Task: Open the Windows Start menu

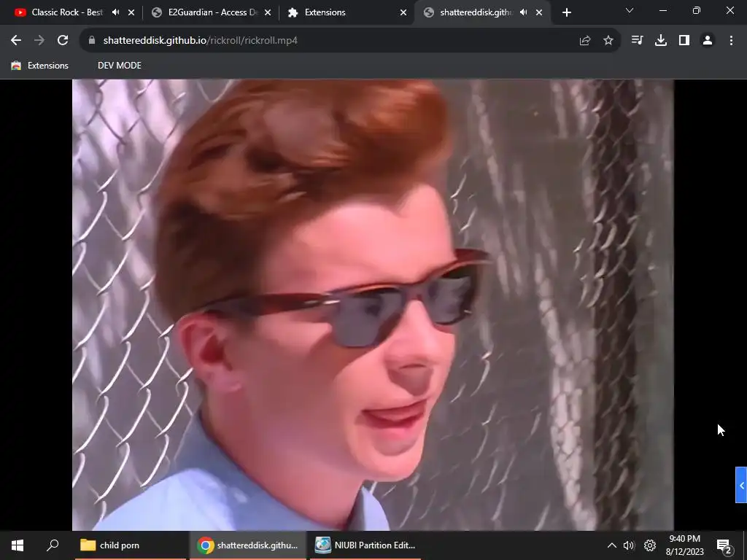Action: 18,545
